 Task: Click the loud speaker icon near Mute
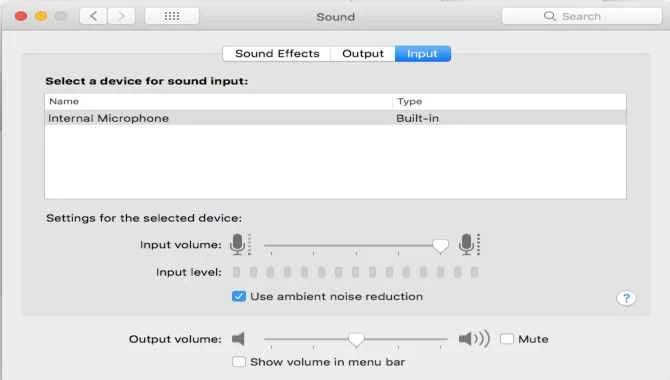point(474,339)
